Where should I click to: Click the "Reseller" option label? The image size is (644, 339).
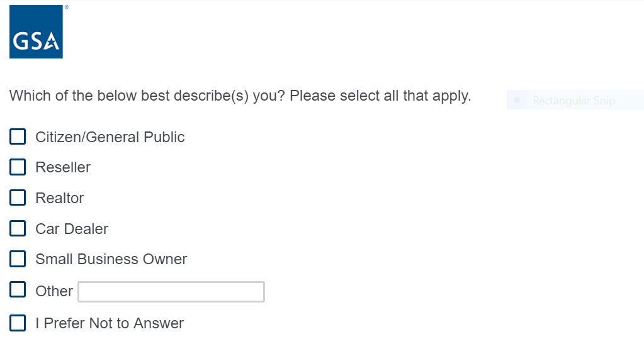click(63, 167)
